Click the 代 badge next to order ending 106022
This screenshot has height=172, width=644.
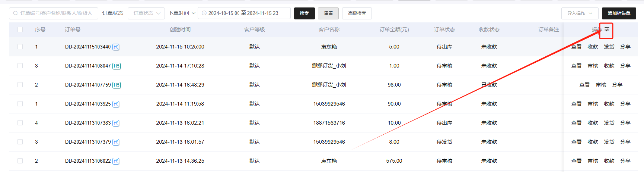click(x=116, y=161)
